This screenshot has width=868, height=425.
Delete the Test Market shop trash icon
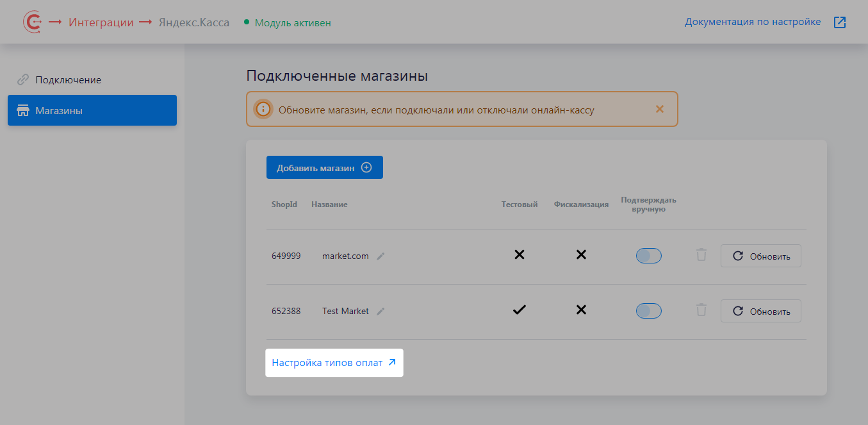pos(701,310)
